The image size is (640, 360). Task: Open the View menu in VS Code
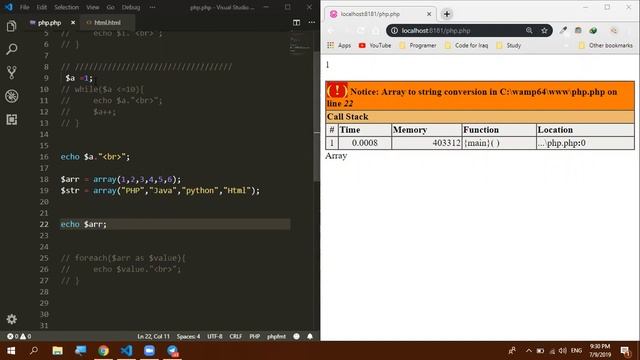93,7
